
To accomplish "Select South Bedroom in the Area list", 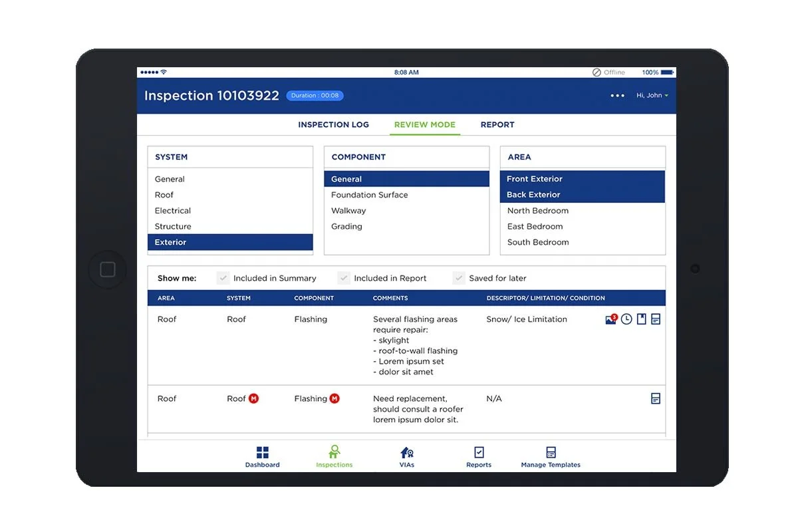I will click(x=583, y=243).
